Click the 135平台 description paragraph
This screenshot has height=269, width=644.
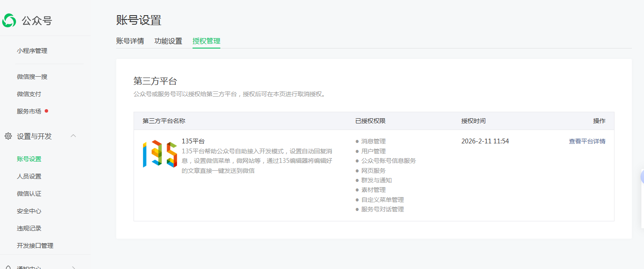(257, 161)
